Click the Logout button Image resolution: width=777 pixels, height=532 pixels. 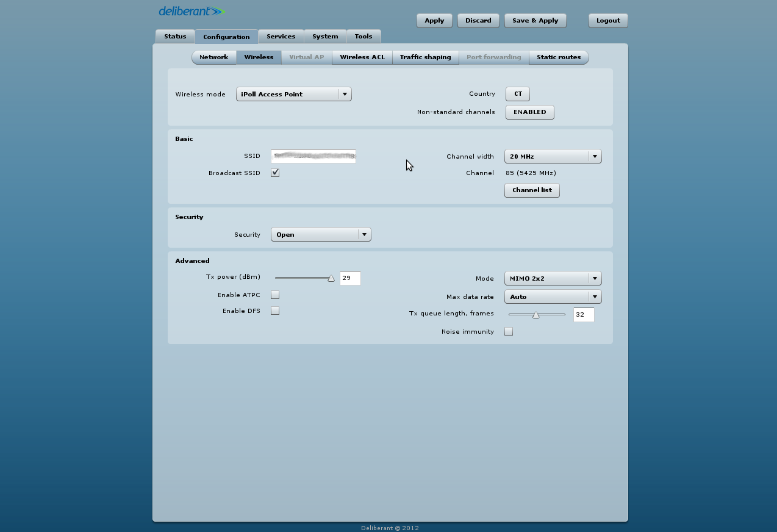(607, 21)
